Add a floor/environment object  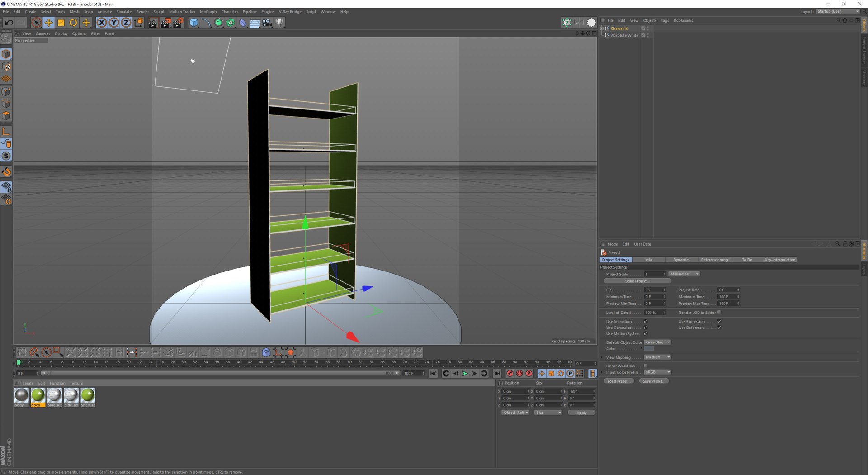point(255,23)
